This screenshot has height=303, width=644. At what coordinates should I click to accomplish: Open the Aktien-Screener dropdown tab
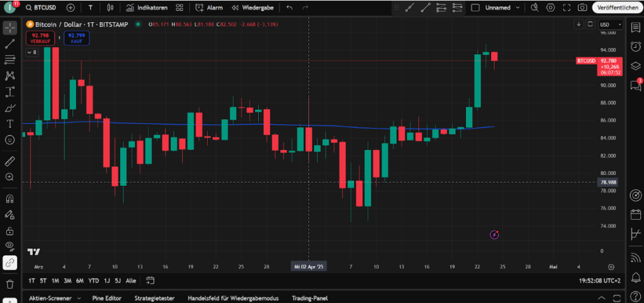coord(54,298)
